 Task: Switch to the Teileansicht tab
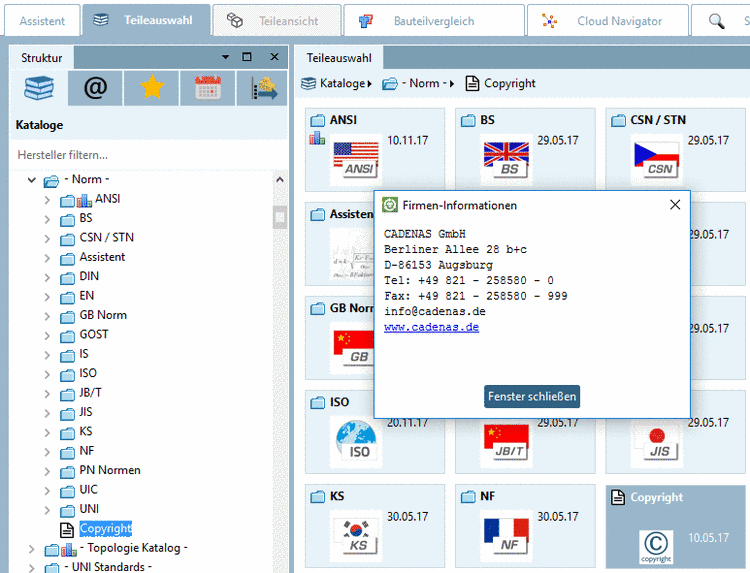[x=276, y=21]
